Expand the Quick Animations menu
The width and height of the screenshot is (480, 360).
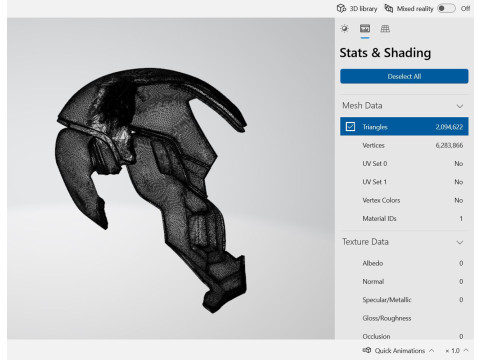click(x=432, y=350)
